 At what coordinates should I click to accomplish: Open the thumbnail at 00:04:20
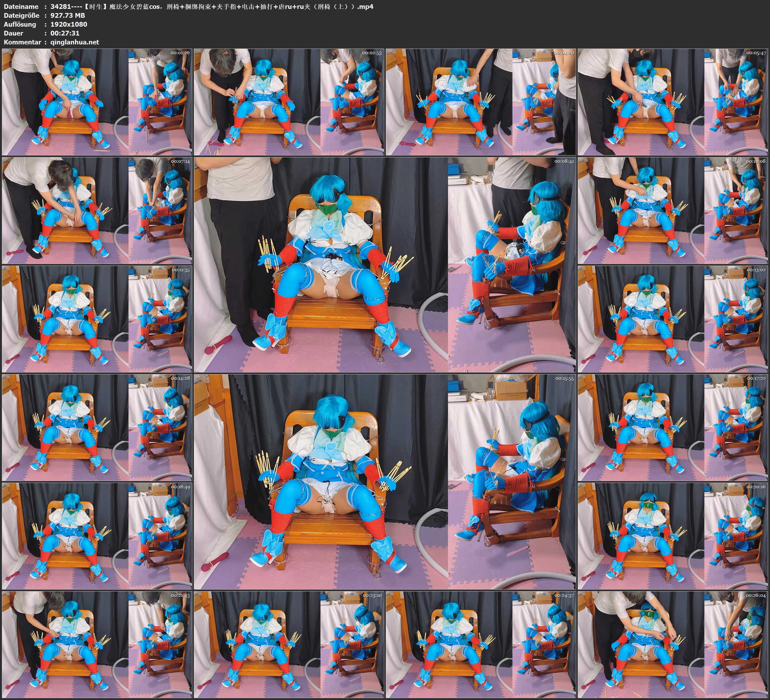[x=480, y=102]
